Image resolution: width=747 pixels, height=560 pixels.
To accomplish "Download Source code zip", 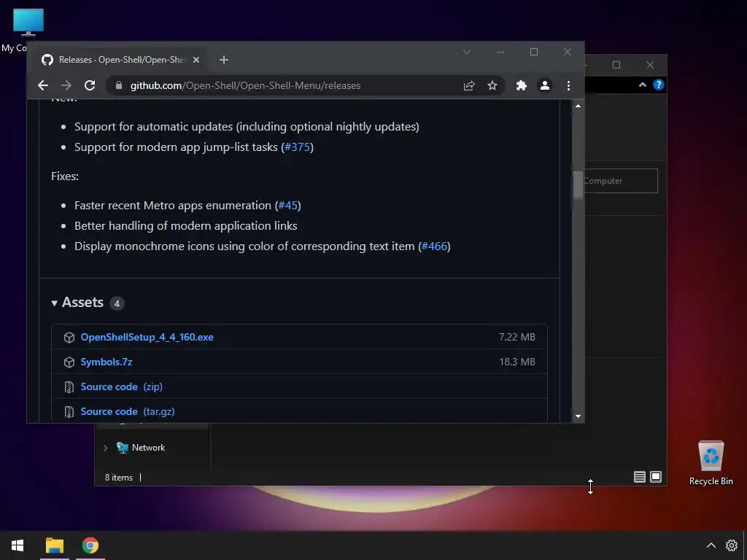I will click(122, 386).
